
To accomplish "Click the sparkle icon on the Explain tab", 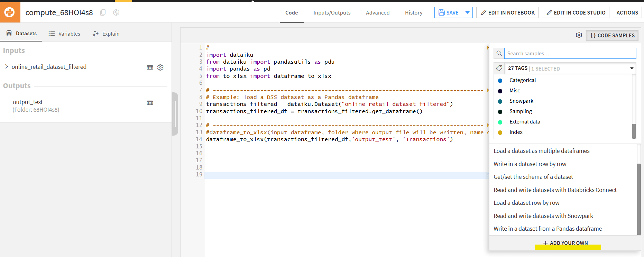I will (95, 34).
